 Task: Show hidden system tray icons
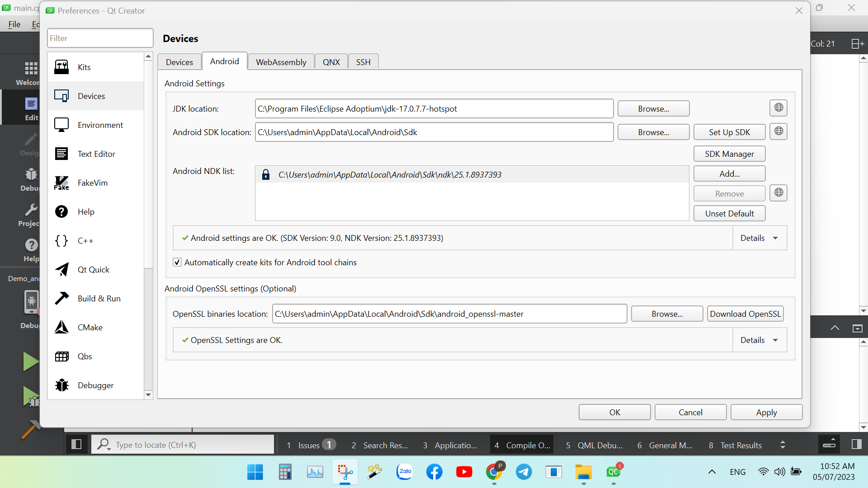coord(712,472)
